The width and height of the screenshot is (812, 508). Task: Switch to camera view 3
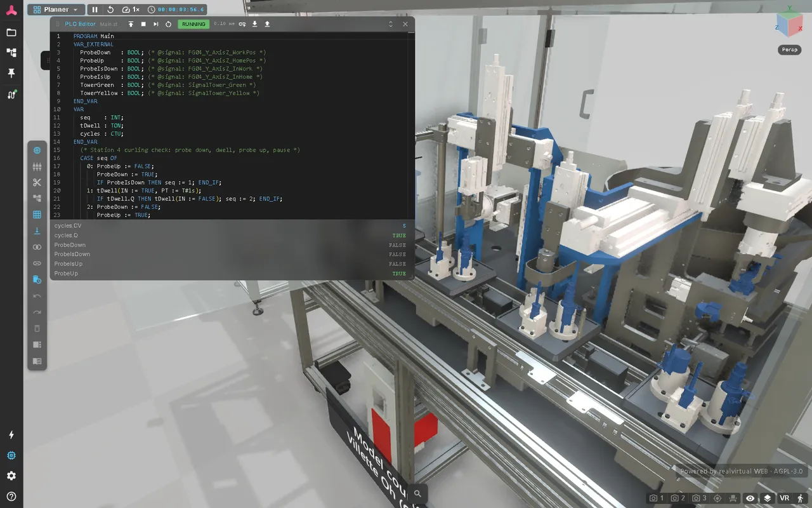[700, 498]
